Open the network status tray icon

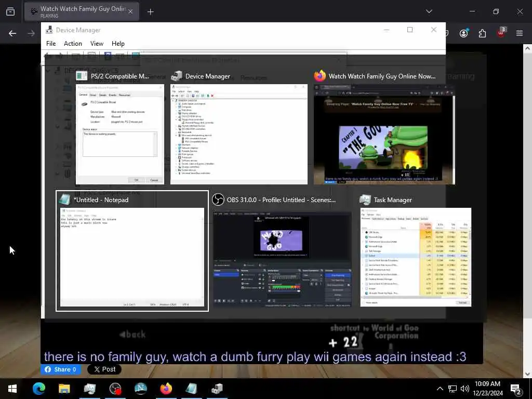(x=453, y=389)
